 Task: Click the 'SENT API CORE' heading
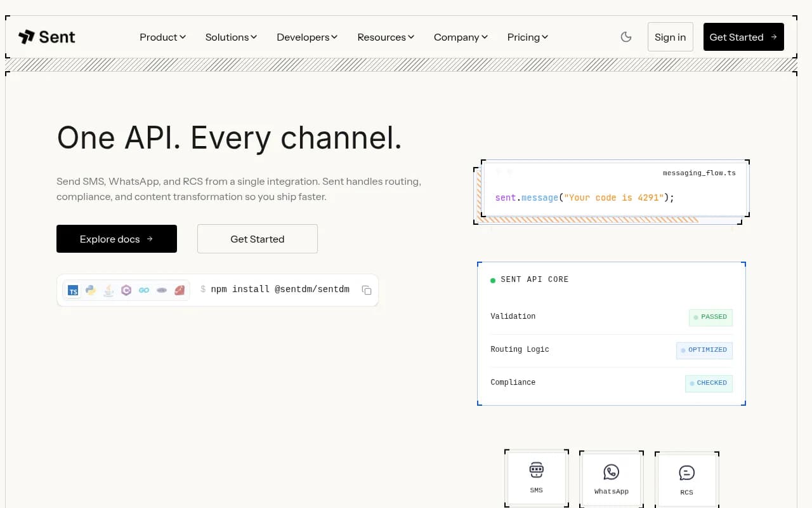535,279
